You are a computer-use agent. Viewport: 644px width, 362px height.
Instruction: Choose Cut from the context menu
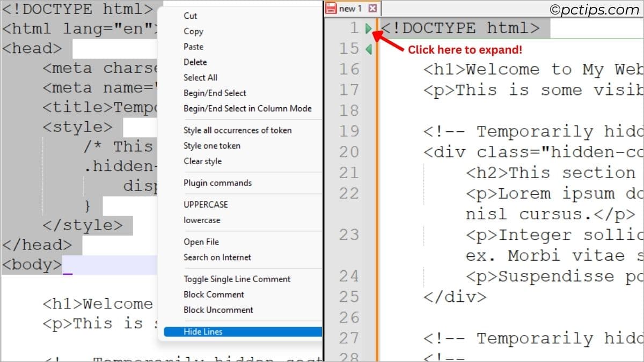(x=189, y=16)
